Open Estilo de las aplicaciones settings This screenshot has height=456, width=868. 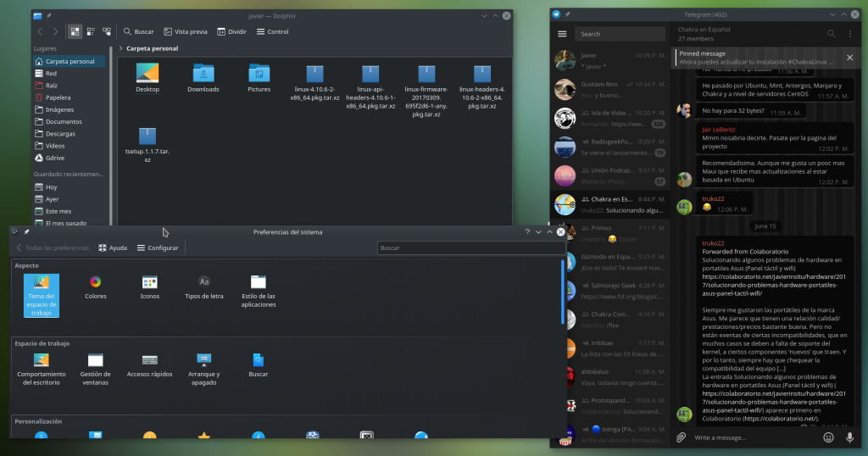coord(259,292)
